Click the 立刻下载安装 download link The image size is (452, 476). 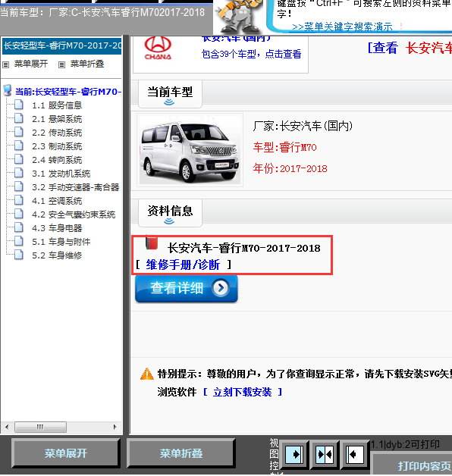(x=242, y=392)
